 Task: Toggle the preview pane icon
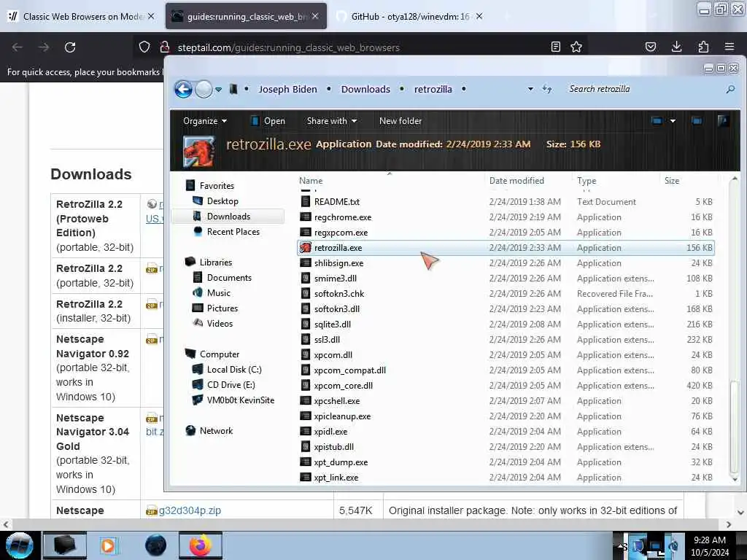click(x=697, y=121)
